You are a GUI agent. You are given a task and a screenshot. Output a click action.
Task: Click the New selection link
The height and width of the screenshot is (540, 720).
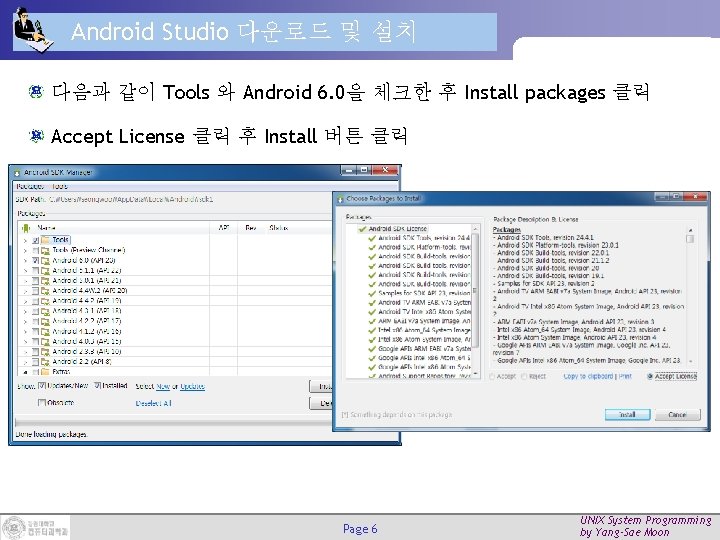(x=163, y=387)
